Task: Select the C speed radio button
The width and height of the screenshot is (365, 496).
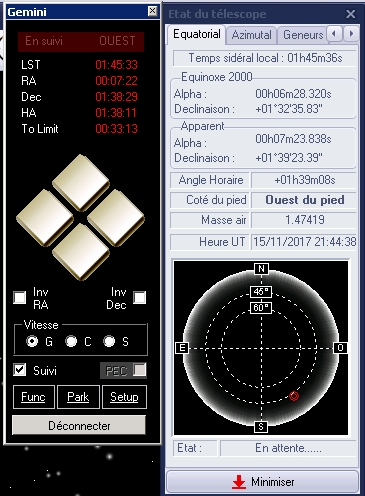Action: click(71, 341)
